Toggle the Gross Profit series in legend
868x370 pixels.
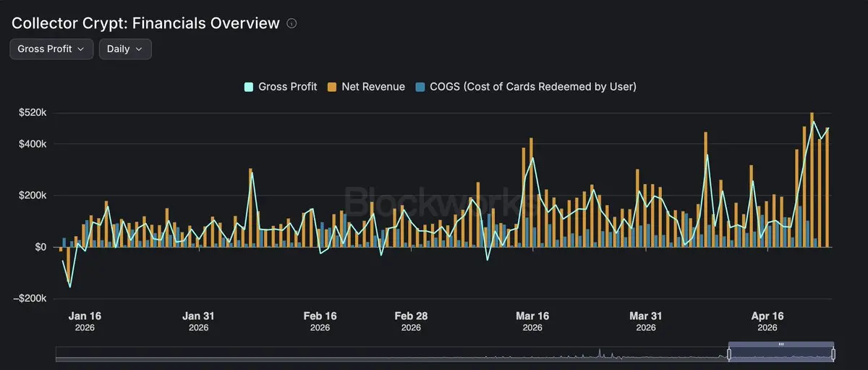[287, 87]
